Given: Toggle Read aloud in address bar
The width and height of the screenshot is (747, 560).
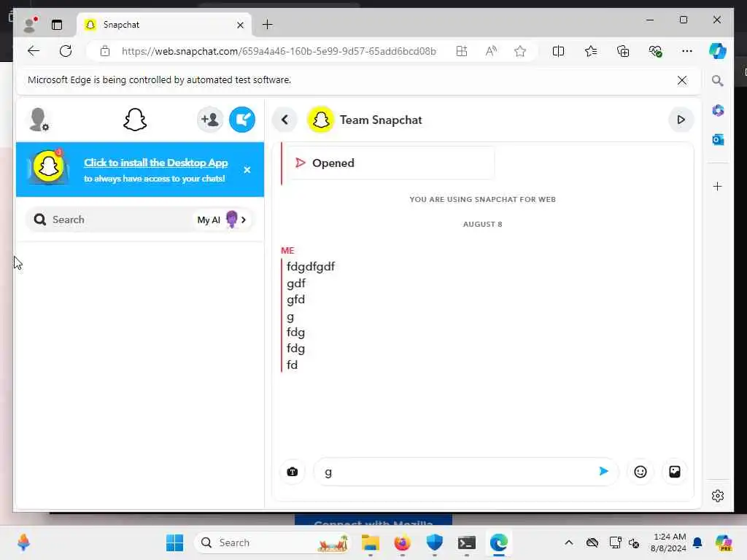Looking at the screenshot, I should pyautogui.click(x=491, y=51).
